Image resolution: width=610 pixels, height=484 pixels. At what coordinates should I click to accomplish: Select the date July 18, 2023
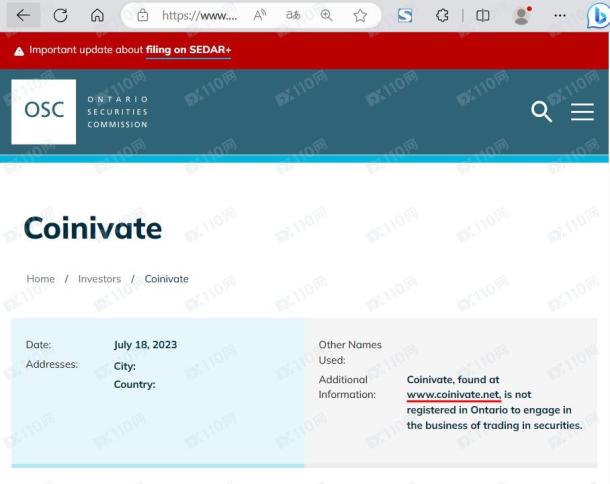[x=145, y=345]
